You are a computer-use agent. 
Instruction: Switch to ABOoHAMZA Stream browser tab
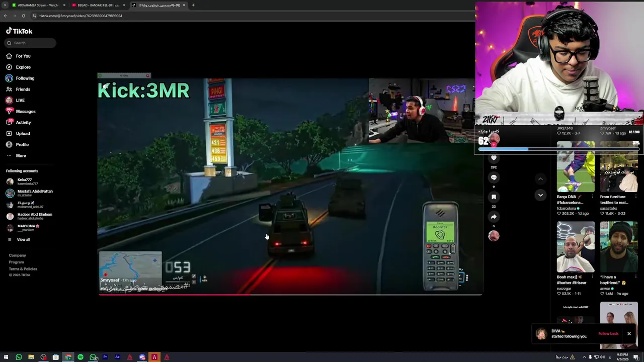pos(38,5)
